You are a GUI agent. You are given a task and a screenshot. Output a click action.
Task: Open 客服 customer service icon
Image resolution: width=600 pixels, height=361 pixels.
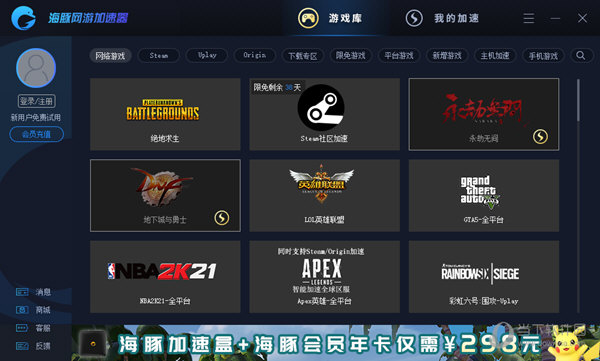(x=22, y=328)
